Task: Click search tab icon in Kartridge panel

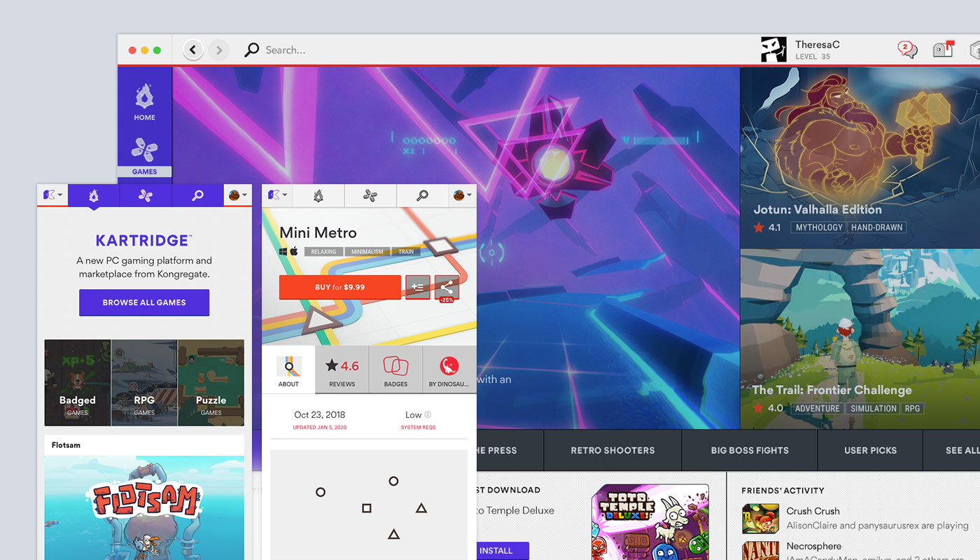Action: (x=197, y=195)
